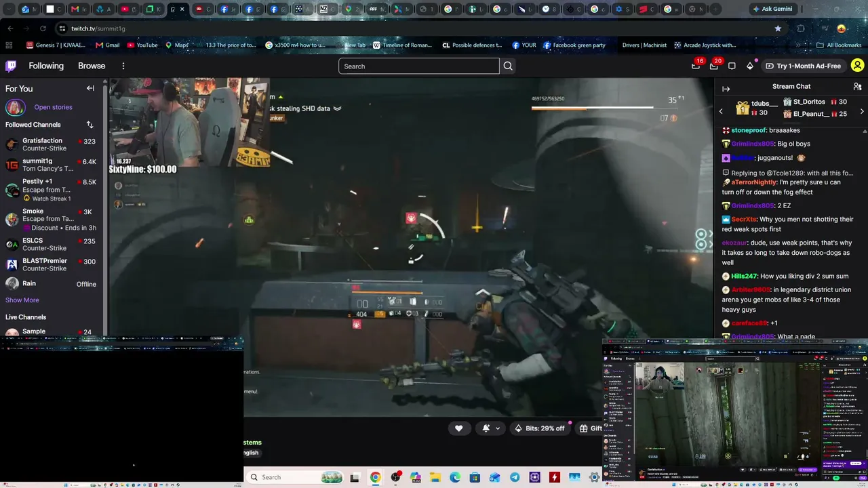Viewport: 868px width, 488px height.
Task: Open notifications inbox with 20 badge
Action: click(714, 66)
